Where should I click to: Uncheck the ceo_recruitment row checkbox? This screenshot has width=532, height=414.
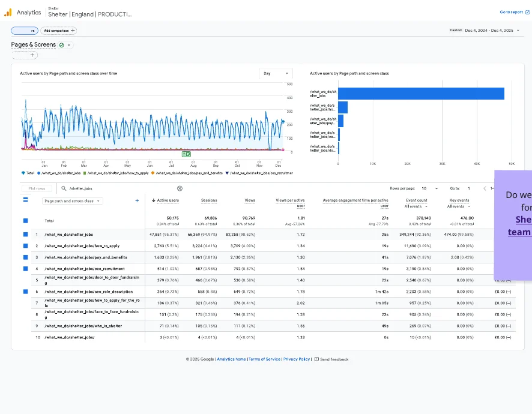(25, 269)
